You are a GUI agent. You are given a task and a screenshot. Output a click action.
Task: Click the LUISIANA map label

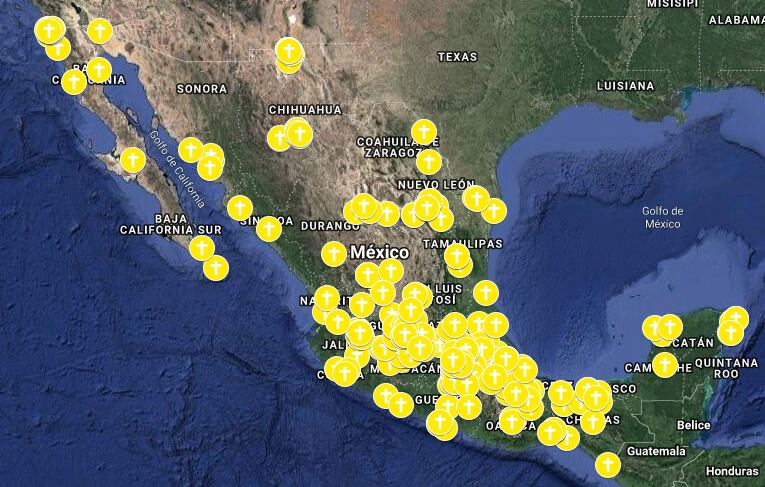(625, 86)
